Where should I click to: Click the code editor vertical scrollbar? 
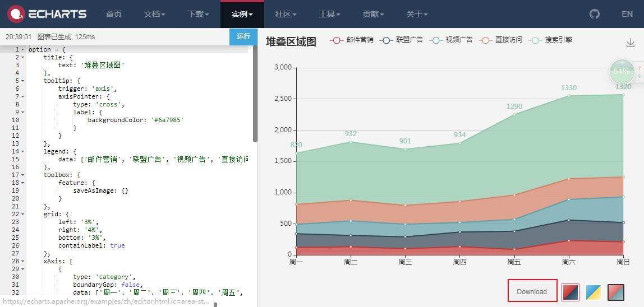[255, 94]
